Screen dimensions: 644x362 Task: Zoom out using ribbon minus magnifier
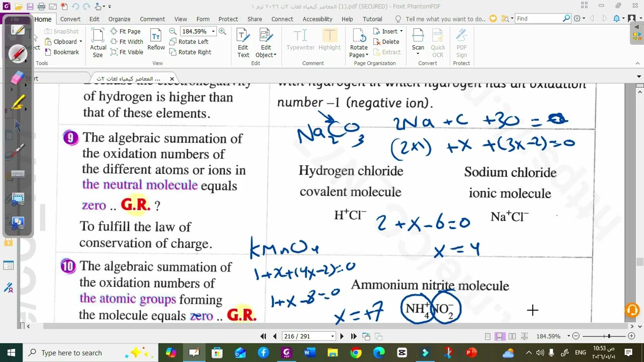click(173, 31)
